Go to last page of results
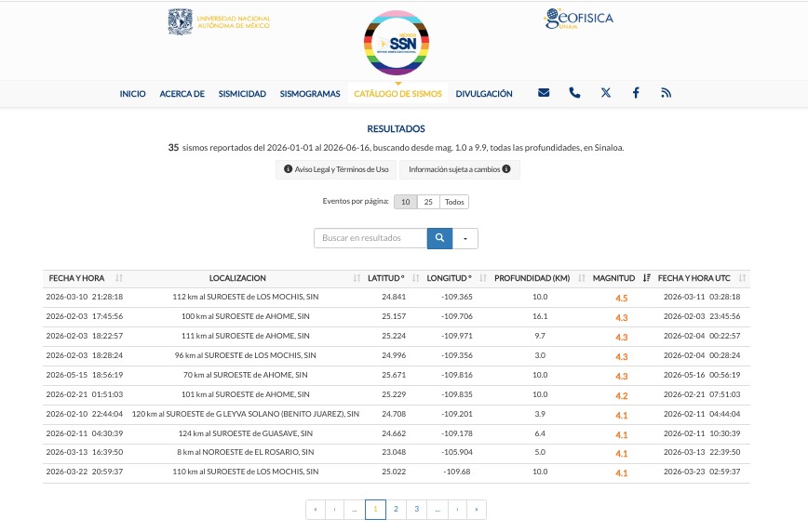The height and width of the screenshot is (532, 808). [x=477, y=510]
